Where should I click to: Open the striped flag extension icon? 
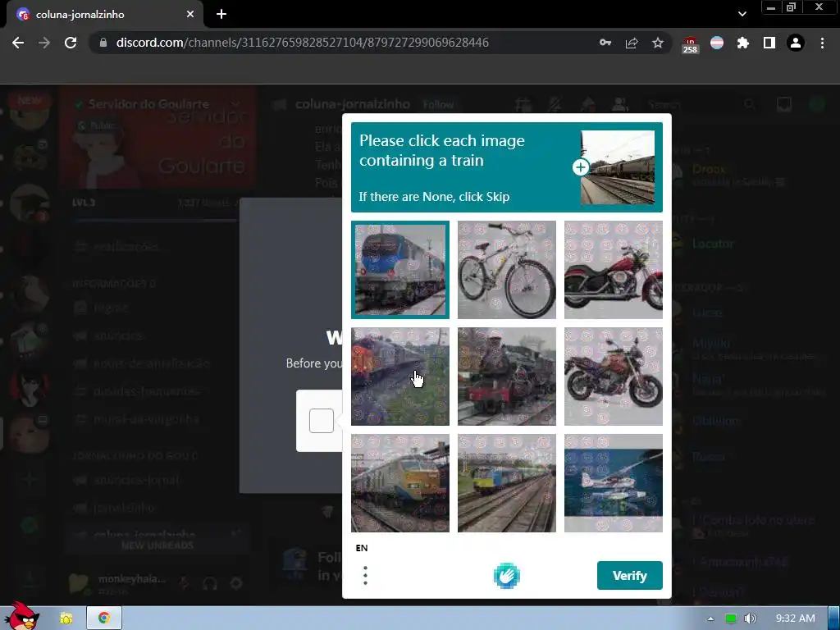pos(717,43)
